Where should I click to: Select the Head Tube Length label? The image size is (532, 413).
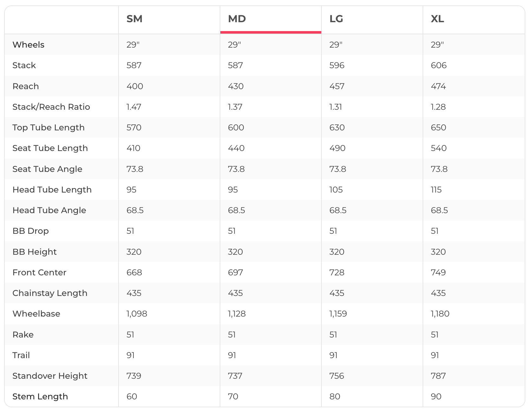tap(52, 190)
